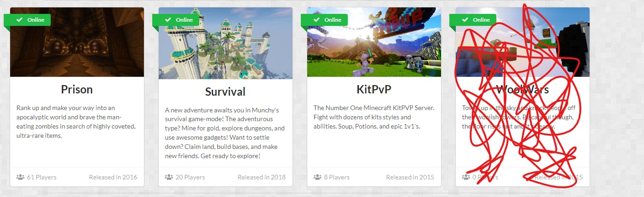Click the Survival game-mode description text
Screen dimensions: 644x197
pyautogui.click(x=225, y=133)
